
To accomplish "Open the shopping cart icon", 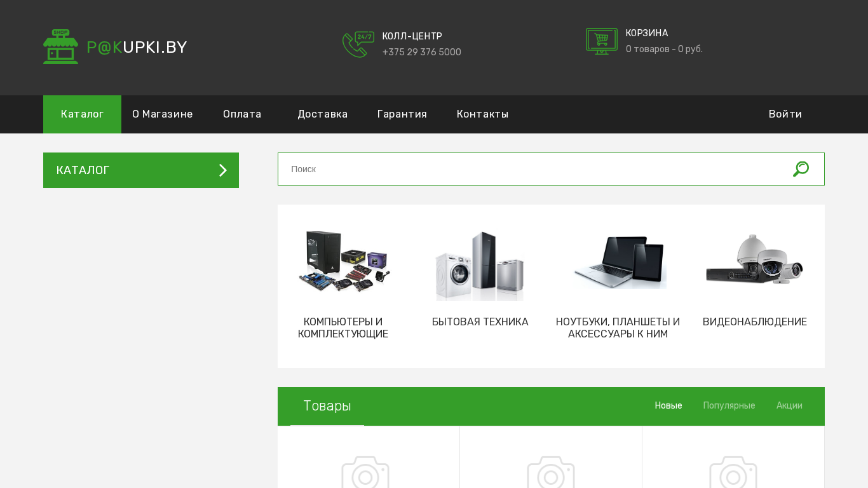I will point(601,41).
